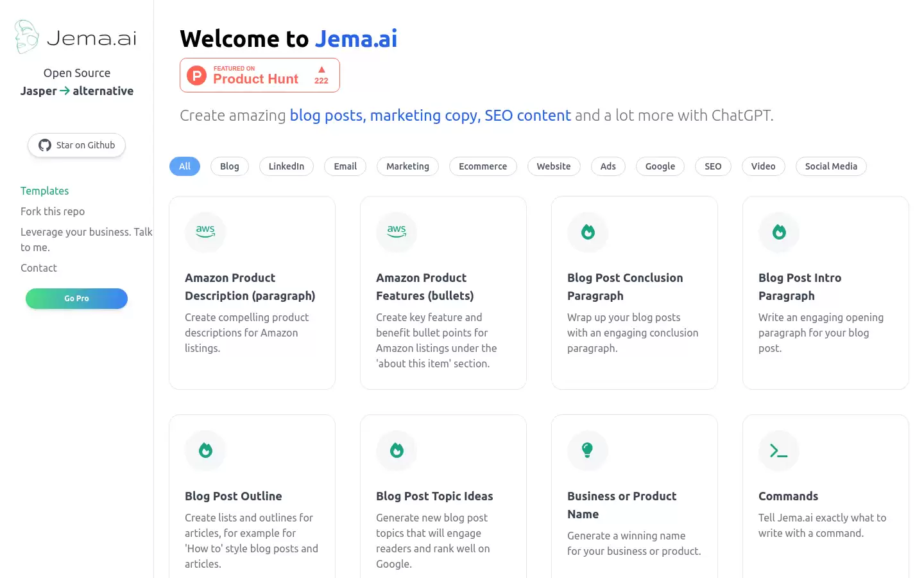
Task: Filter templates by Social Media
Action: [831, 166]
